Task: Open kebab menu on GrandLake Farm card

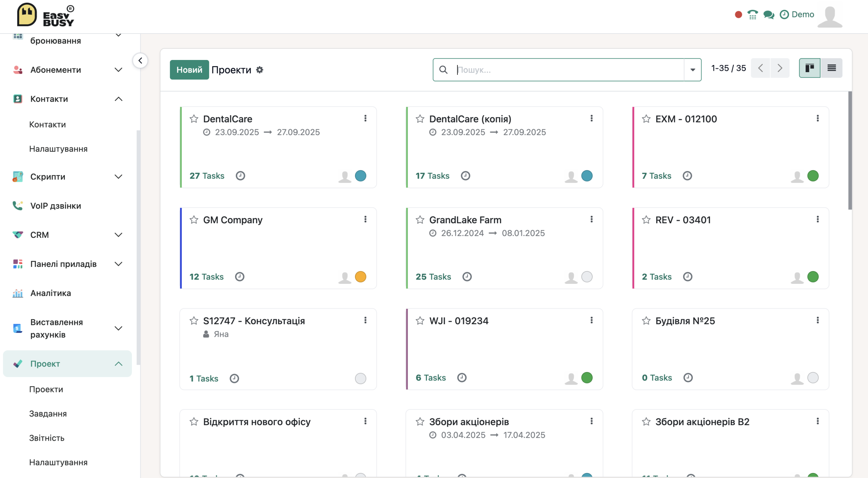Action: 591,219
